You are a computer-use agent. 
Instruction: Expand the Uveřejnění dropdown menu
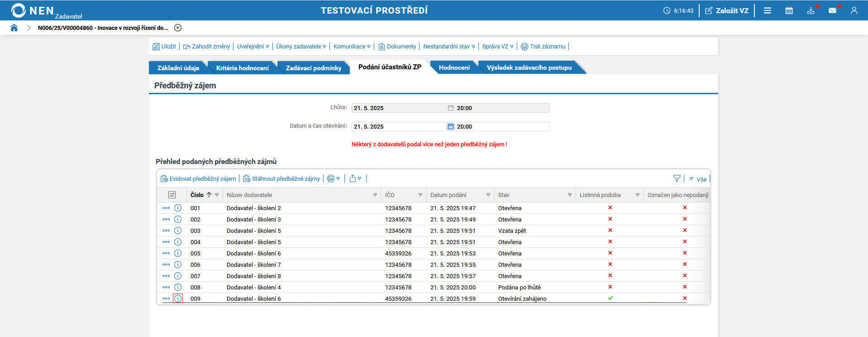coord(253,46)
